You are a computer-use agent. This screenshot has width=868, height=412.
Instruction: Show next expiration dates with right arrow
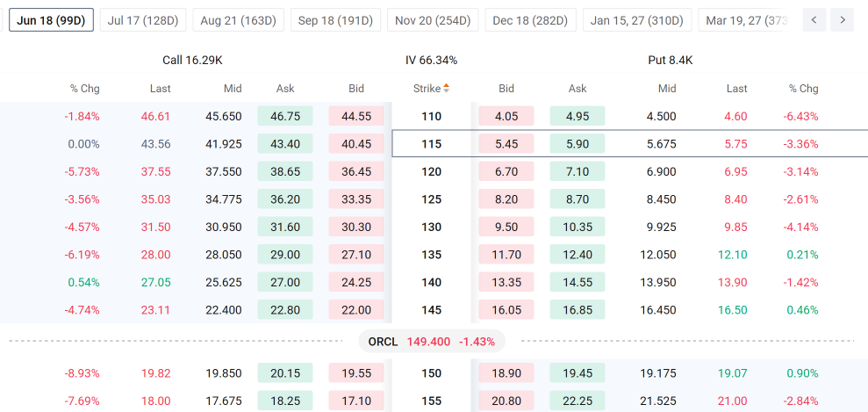point(843,20)
